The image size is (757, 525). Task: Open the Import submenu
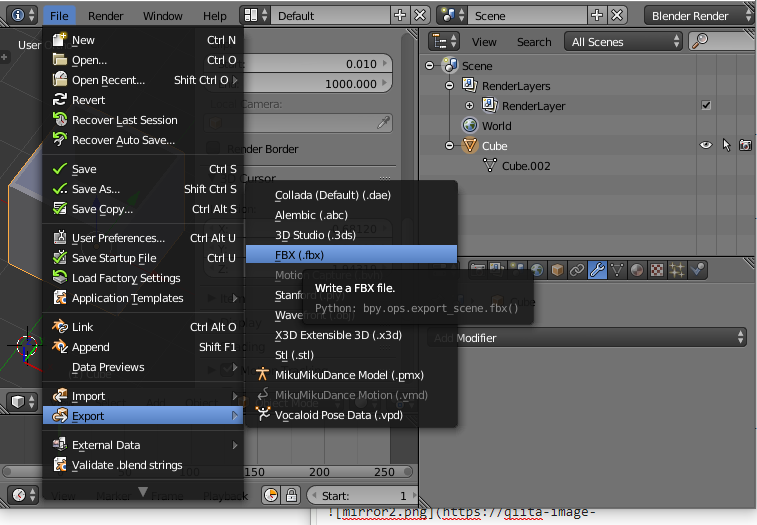(143, 396)
